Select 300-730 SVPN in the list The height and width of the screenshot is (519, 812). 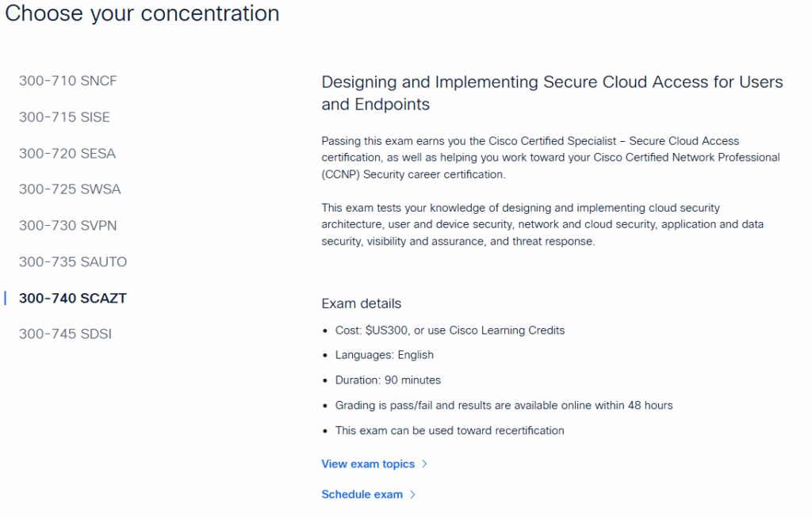tap(67, 226)
